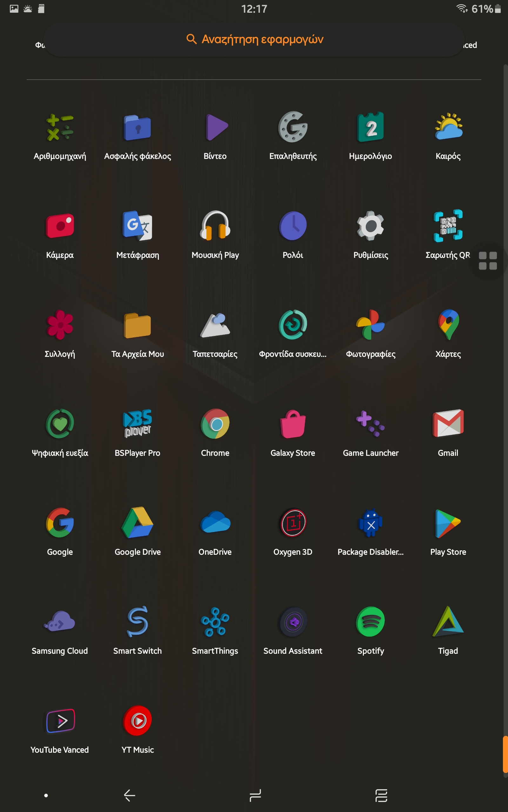Open Package Disabler app

(x=371, y=523)
